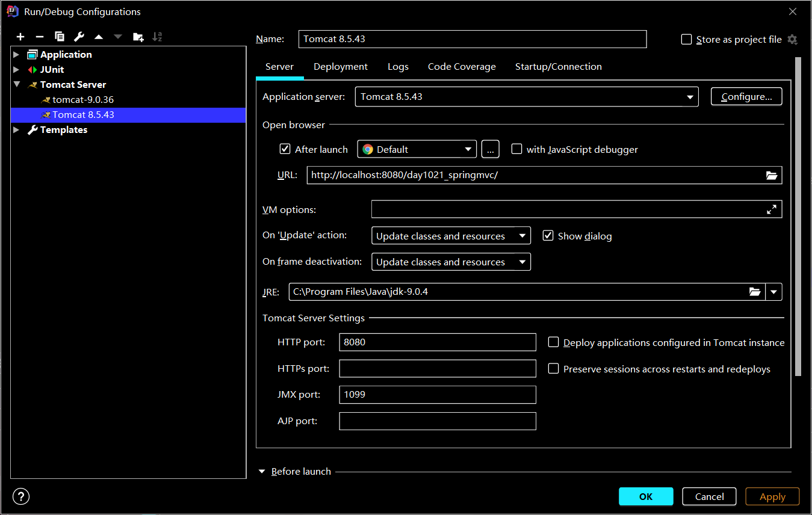
Task: Open JRE path dropdown arrow
Action: click(x=774, y=292)
